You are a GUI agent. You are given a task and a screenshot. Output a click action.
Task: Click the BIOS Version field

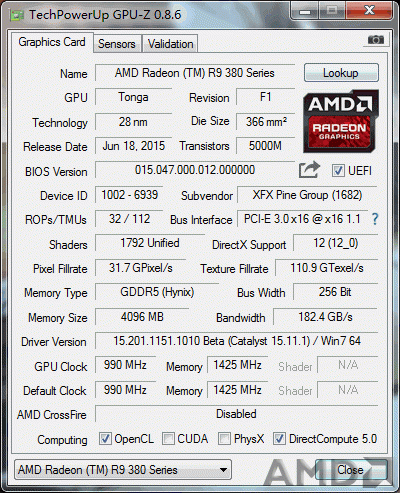(195, 170)
